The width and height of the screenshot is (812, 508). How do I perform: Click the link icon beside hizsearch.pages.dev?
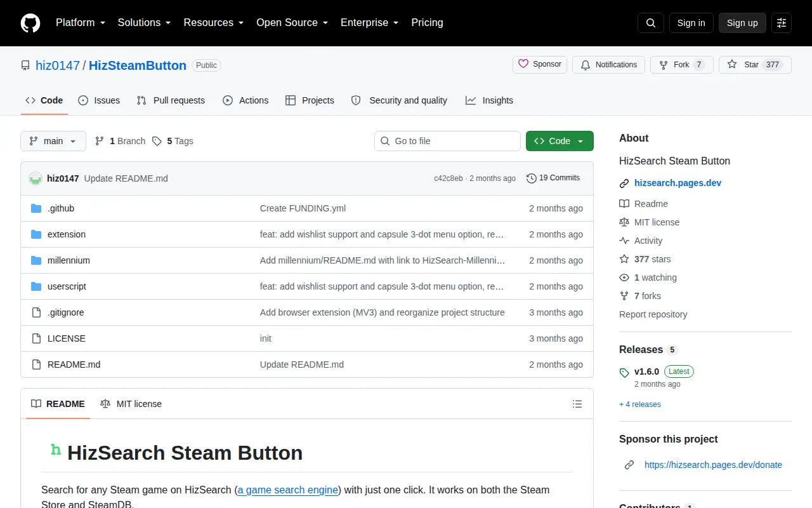click(x=624, y=184)
